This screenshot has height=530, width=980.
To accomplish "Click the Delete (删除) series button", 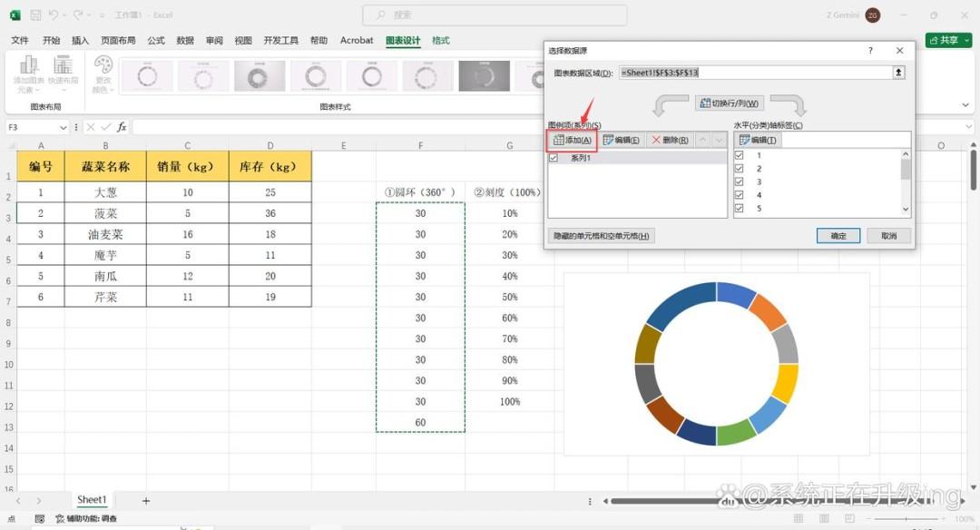I will [670, 140].
